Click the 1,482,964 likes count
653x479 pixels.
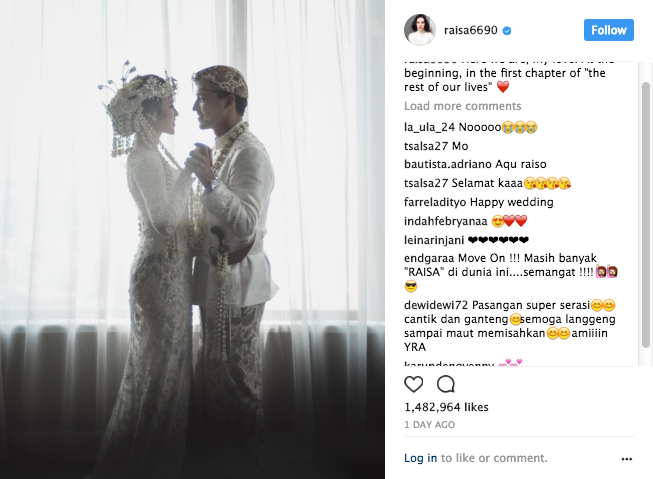[446, 407]
